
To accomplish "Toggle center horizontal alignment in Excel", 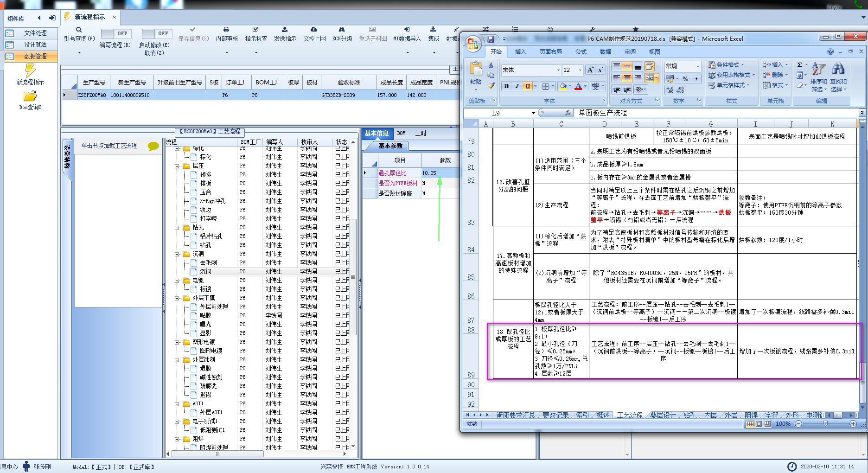I will coord(627,78).
